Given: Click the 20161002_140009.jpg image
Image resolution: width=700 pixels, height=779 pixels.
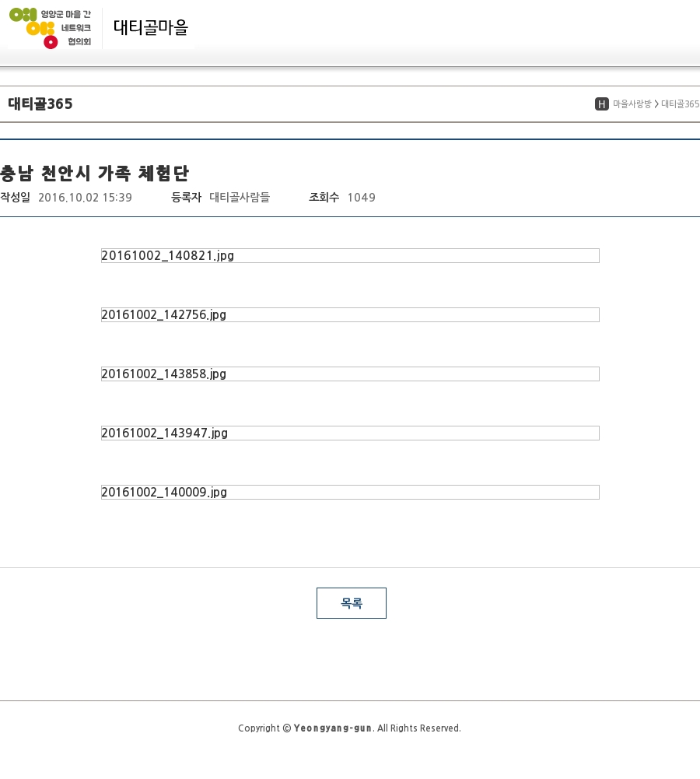Looking at the screenshot, I should [x=350, y=492].
